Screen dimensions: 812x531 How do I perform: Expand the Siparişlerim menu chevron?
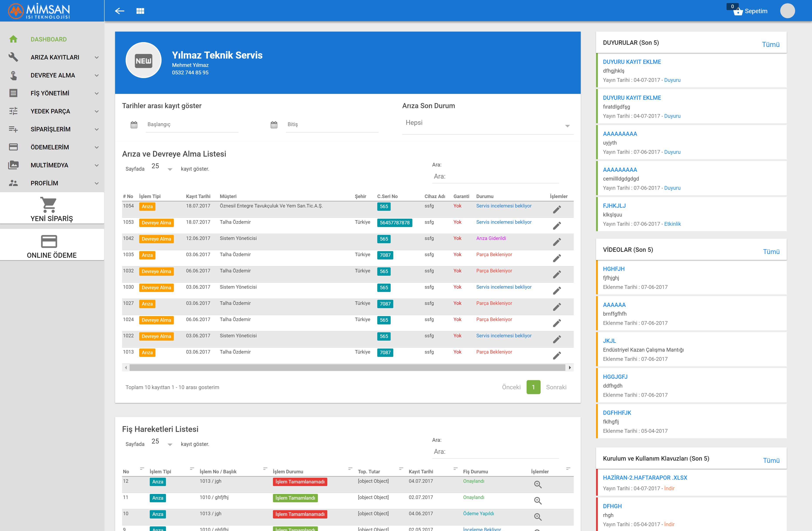(x=96, y=129)
